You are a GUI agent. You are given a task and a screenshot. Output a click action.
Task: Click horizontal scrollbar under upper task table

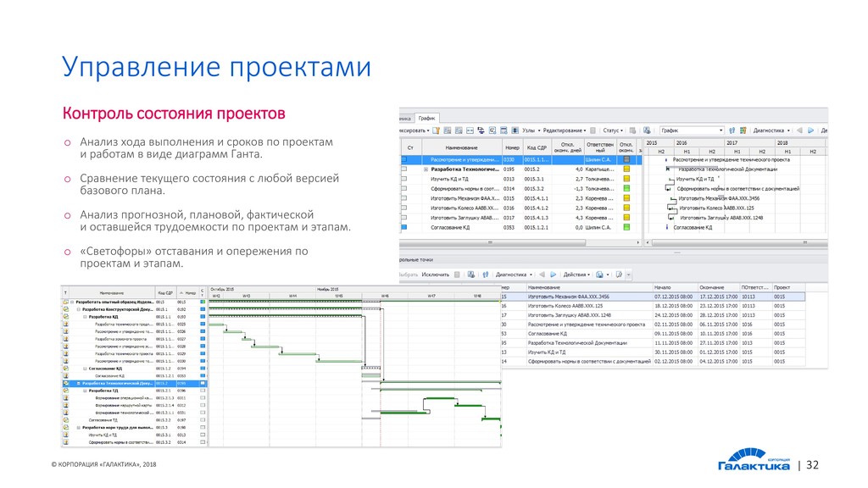[x=492, y=242]
